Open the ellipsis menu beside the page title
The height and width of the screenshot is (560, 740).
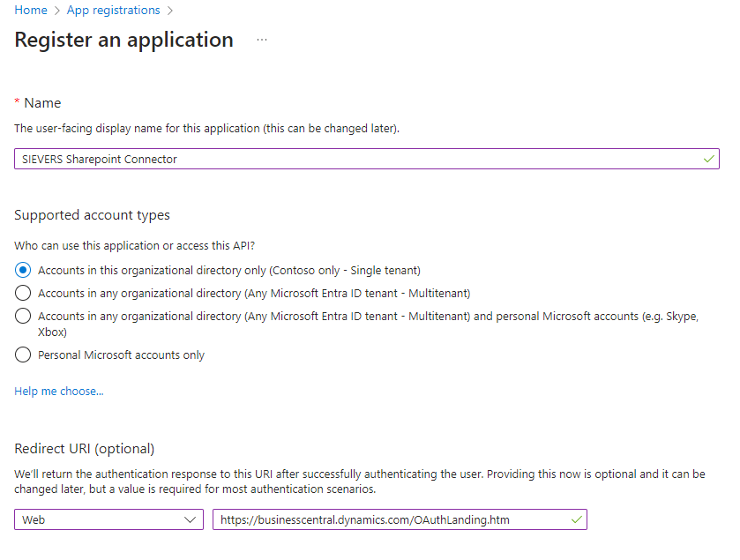pos(261,41)
